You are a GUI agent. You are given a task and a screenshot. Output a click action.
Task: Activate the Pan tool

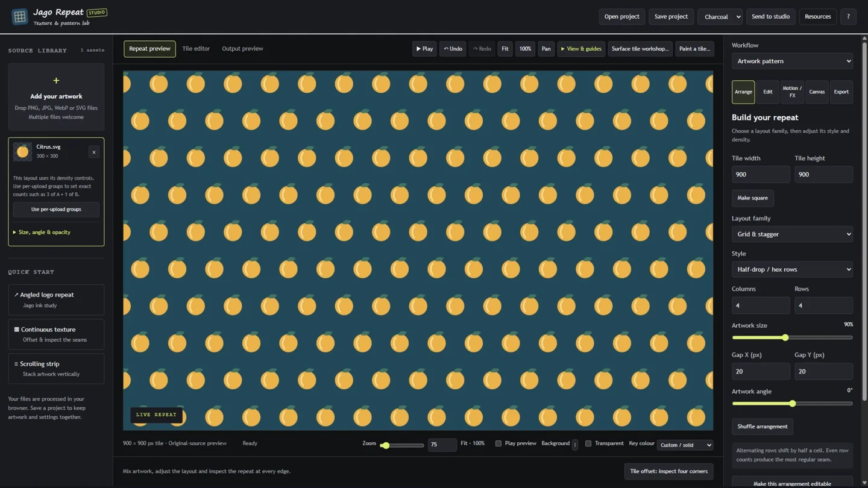(x=546, y=49)
